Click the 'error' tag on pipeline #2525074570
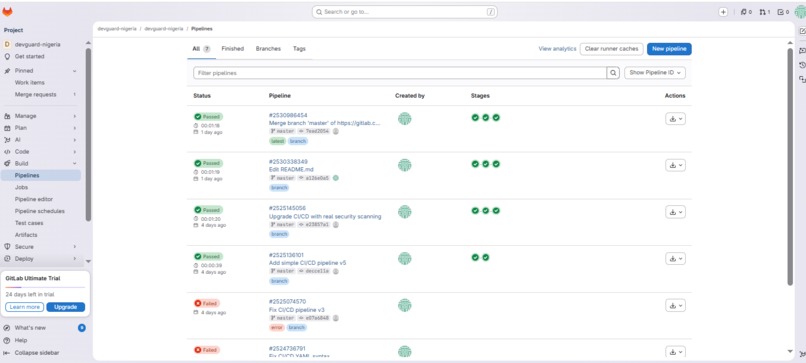Screen dimensions: 806x363 (277, 328)
